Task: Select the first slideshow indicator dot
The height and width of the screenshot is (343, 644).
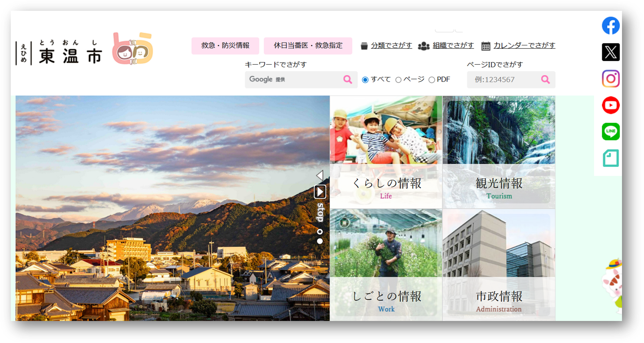Action: coord(319,232)
